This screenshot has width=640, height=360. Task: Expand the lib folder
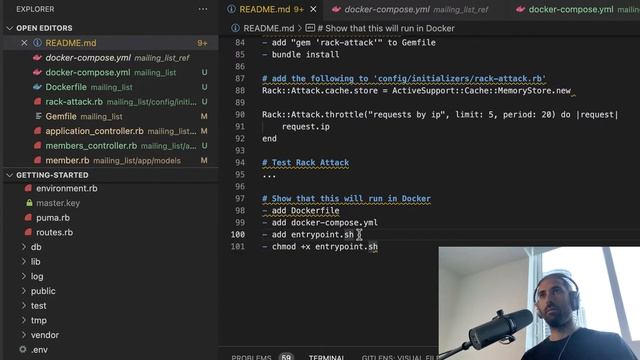tap(24, 262)
